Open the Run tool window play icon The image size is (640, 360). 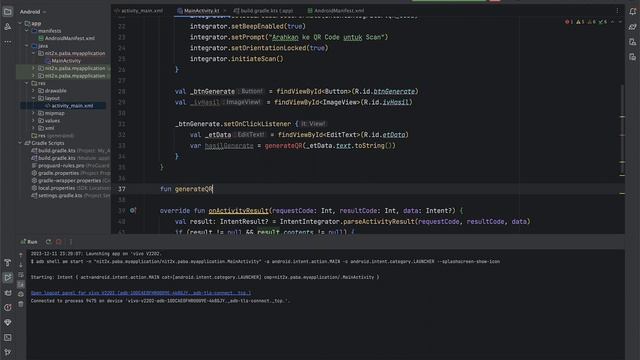click(8, 278)
